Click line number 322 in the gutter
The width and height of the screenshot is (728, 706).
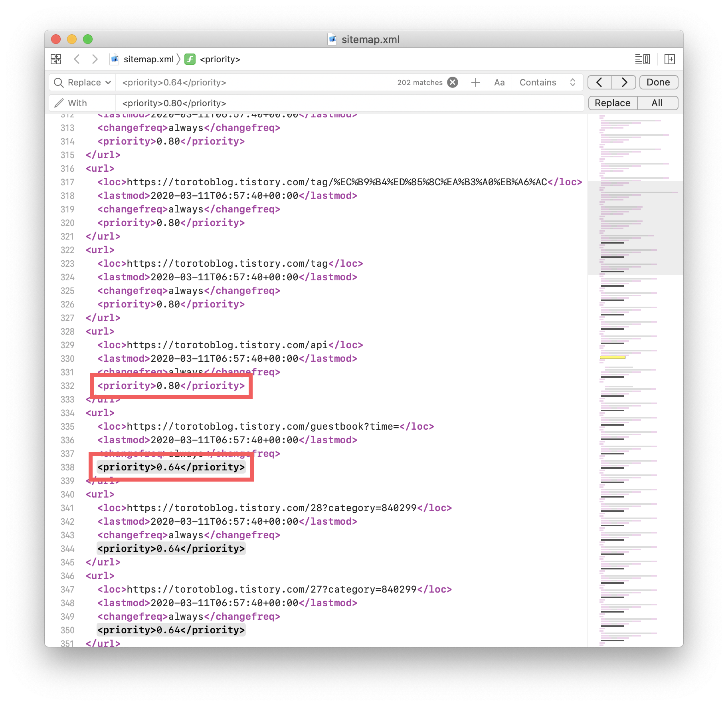67,250
